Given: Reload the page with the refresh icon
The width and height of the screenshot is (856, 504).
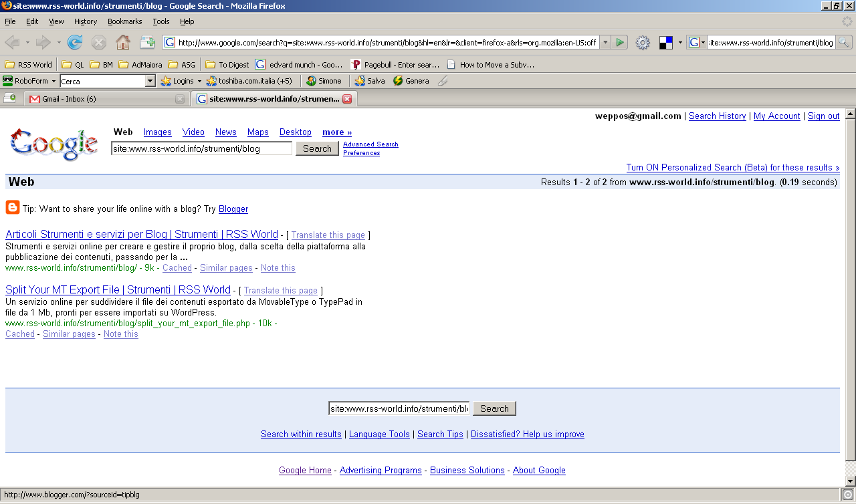Looking at the screenshot, I should pos(75,43).
